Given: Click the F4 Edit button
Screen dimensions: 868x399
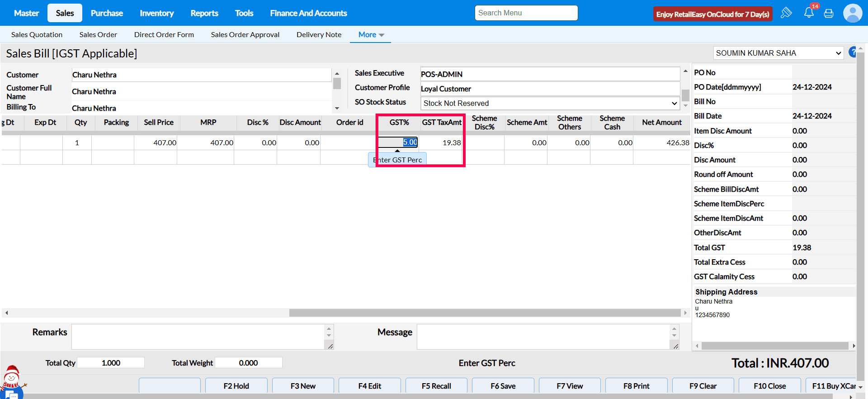Looking at the screenshot, I should tap(370, 386).
